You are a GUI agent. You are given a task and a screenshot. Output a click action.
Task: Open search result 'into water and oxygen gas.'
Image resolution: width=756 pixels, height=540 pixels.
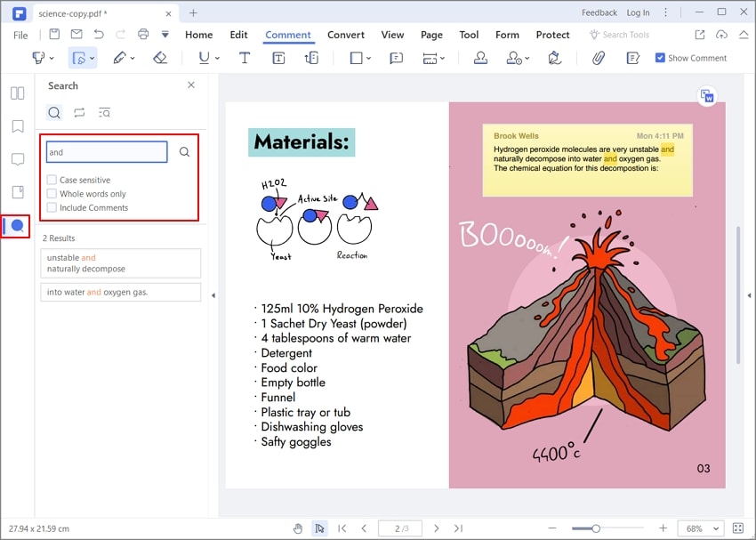(x=121, y=292)
